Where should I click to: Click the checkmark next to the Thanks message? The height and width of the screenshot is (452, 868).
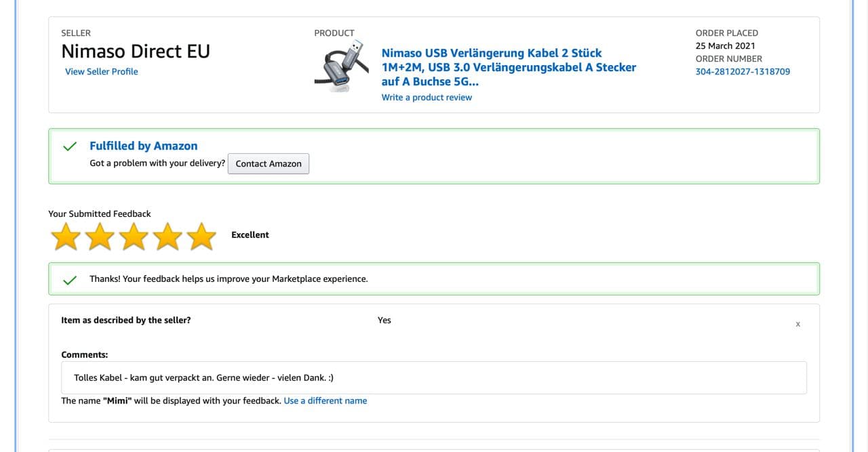tap(68, 280)
